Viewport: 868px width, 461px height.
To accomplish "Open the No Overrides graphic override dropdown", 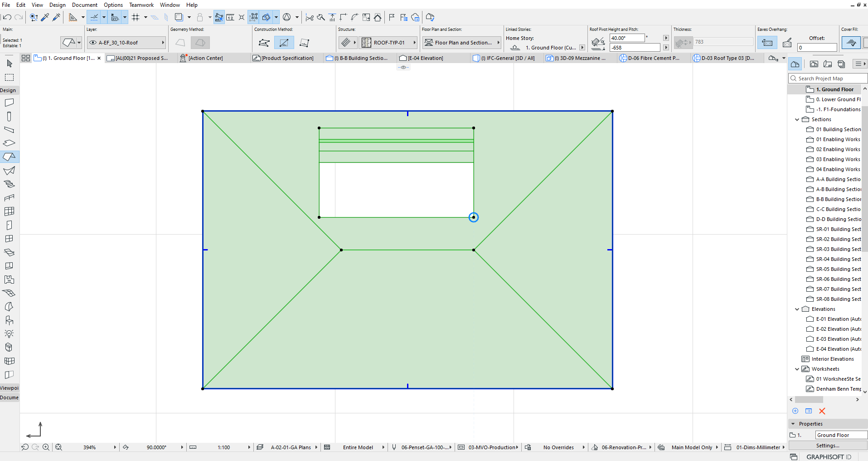I will 558,447.
